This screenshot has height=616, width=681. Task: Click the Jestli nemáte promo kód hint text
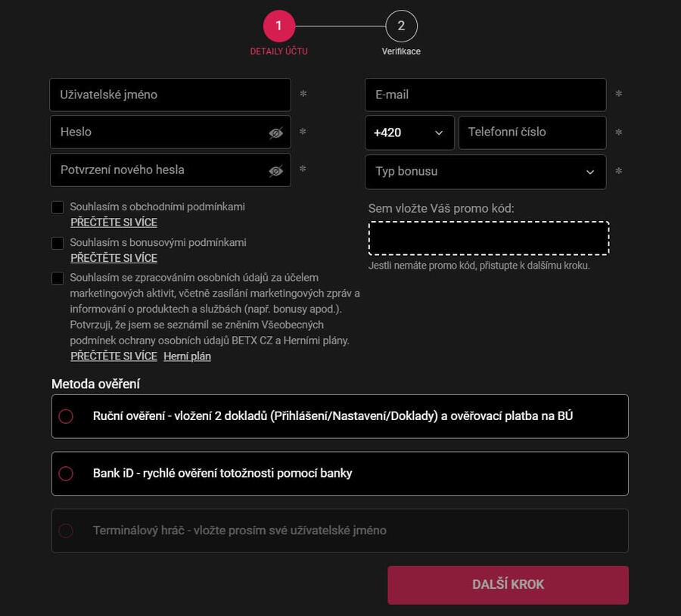pos(479,266)
